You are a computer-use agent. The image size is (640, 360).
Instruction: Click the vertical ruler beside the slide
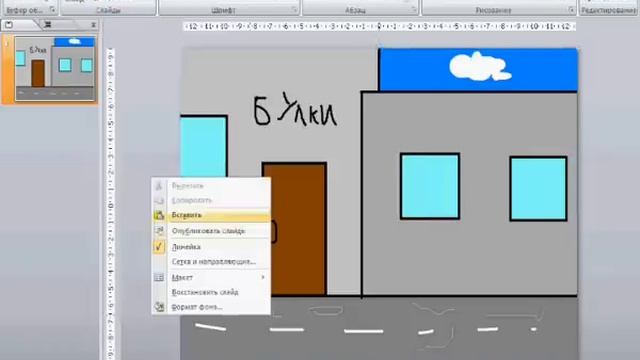coord(110,204)
